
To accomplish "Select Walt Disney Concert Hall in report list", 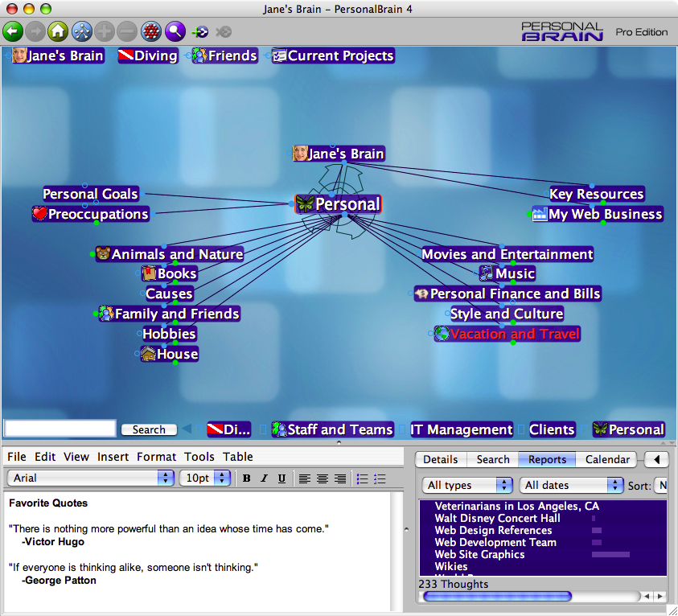I will pos(497,519).
